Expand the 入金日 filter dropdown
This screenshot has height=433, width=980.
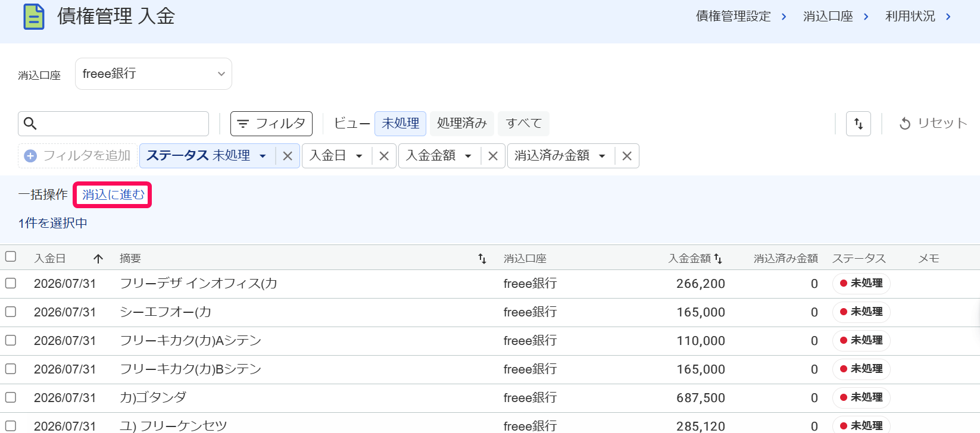(x=359, y=156)
